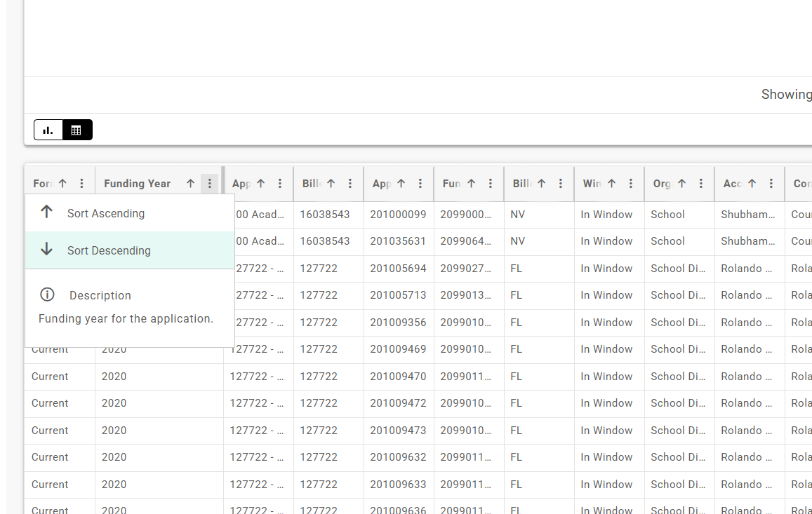This screenshot has height=514, width=812.
Task: Sort by the Win column arrow
Action: 611,184
